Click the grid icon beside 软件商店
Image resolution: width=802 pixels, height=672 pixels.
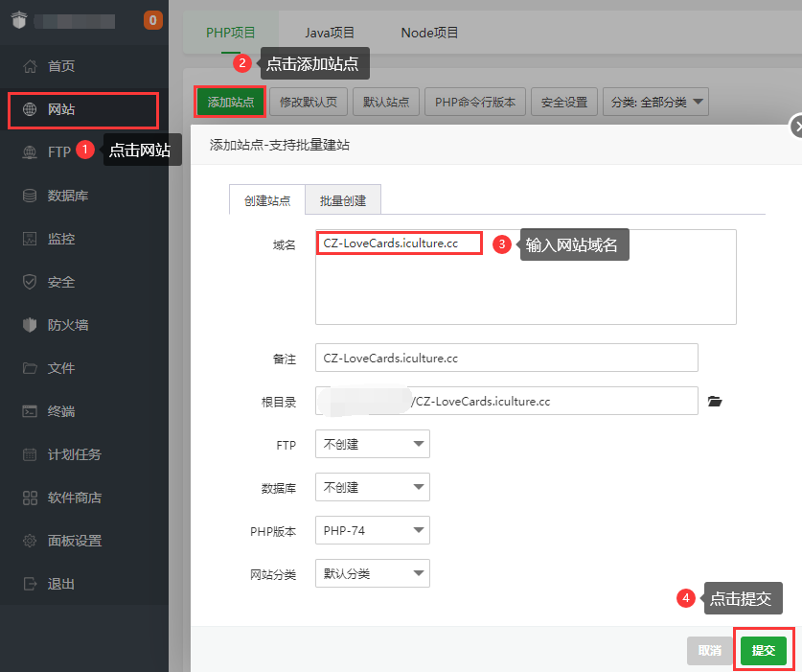point(30,498)
